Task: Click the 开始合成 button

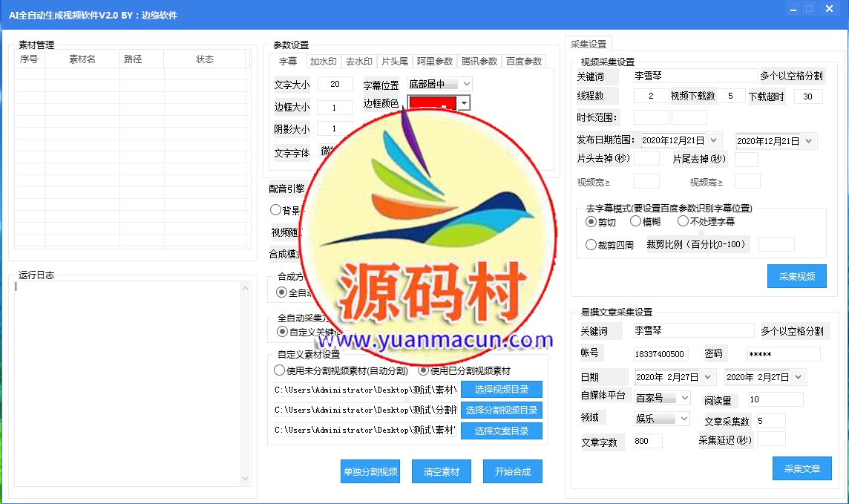Action: pos(512,471)
